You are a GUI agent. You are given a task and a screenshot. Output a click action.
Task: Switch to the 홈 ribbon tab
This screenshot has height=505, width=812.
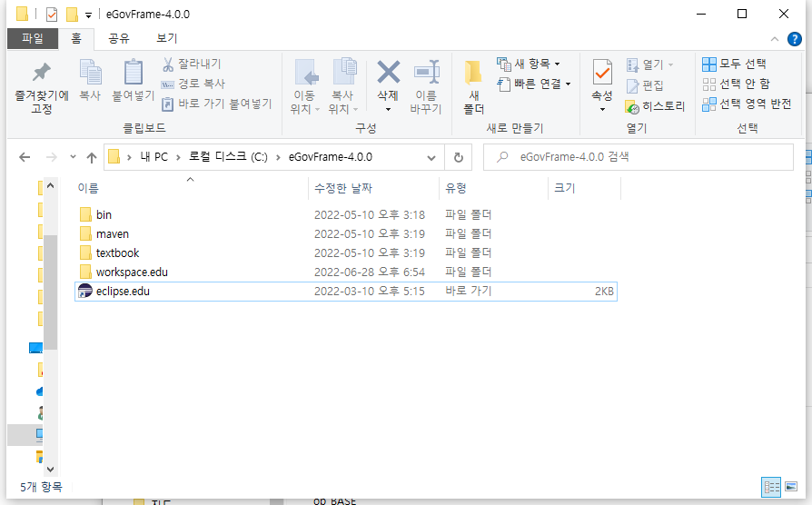[76, 38]
